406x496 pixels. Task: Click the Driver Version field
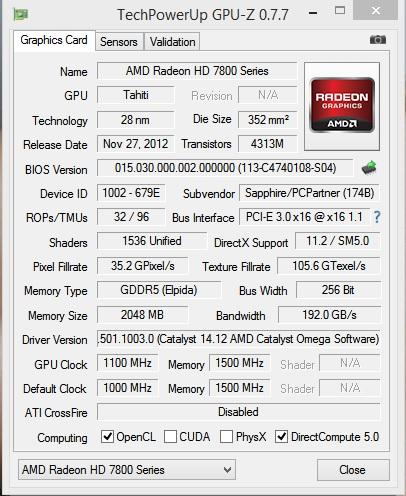point(238,339)
